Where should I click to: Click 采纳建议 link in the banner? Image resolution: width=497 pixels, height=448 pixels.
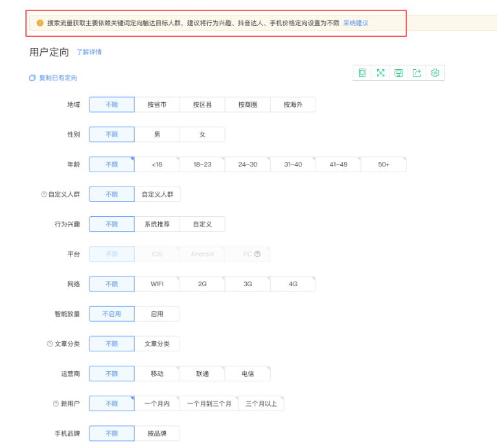[x=356, y=23]
